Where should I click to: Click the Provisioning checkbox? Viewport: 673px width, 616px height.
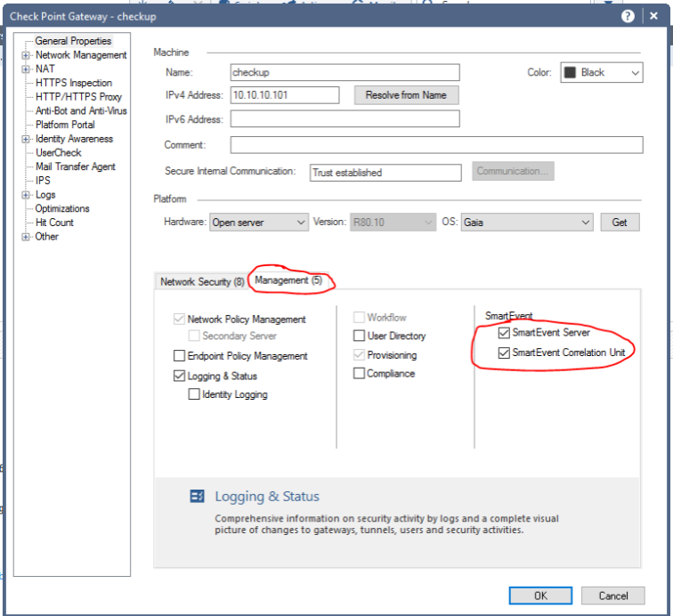(359, 355)
